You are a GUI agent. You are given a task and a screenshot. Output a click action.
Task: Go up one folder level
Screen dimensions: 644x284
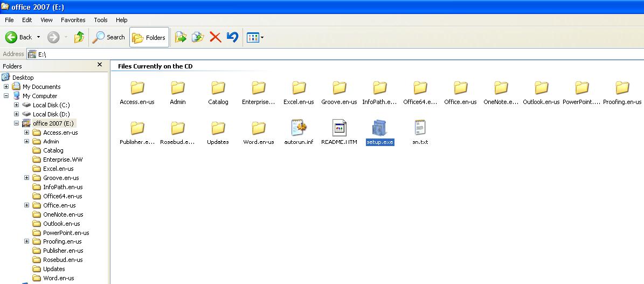tap(79, 37)
